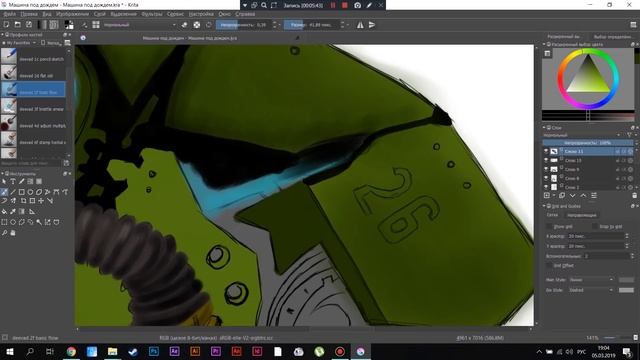The height and width of the screenshot is (360, 640).
Task: Open layer properties
Action: [x=594, y=196]
